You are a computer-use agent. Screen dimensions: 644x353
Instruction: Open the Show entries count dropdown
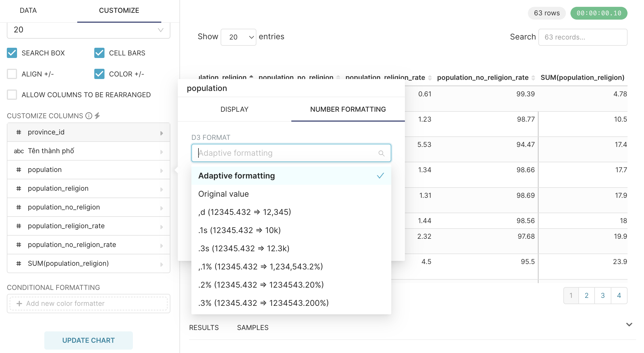point(239,36)
